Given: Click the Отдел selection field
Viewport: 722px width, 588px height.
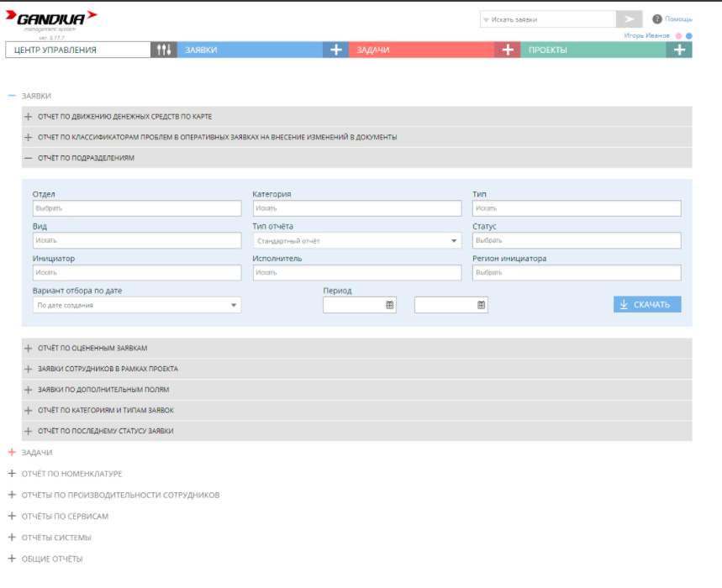Looking at the screenshot, I should (x=137, y=208).
